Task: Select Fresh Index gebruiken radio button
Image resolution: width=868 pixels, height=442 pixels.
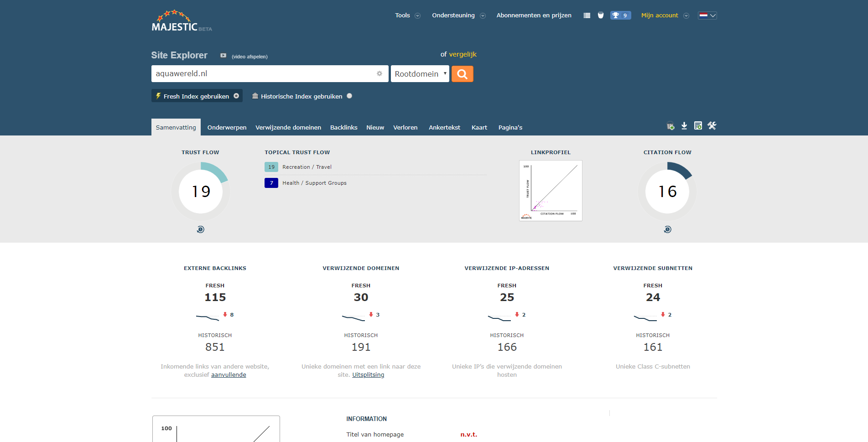Action: click(236, 96)
